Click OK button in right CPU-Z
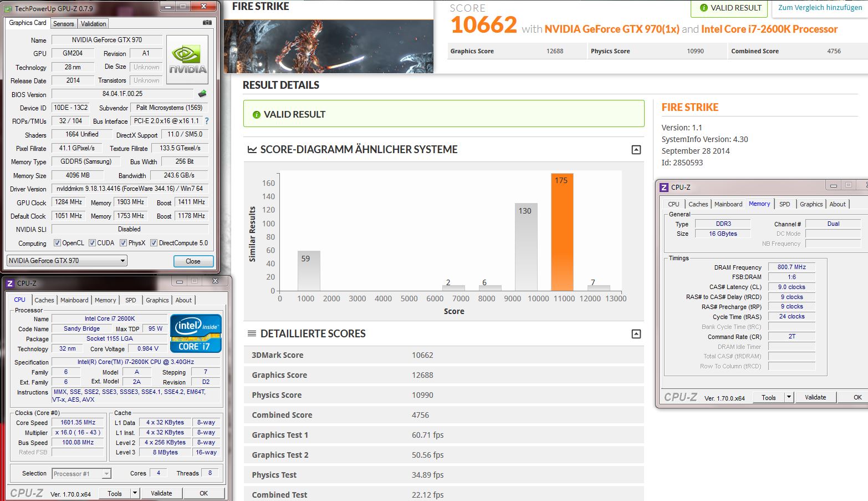Screen dimensions: 868x501 click(x=854, y=397)
